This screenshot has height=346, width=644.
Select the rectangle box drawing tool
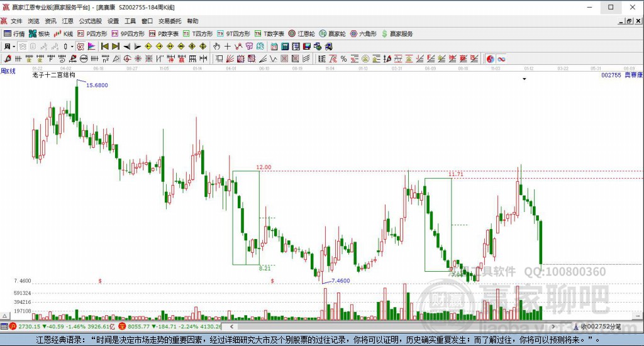pos(219,59)
